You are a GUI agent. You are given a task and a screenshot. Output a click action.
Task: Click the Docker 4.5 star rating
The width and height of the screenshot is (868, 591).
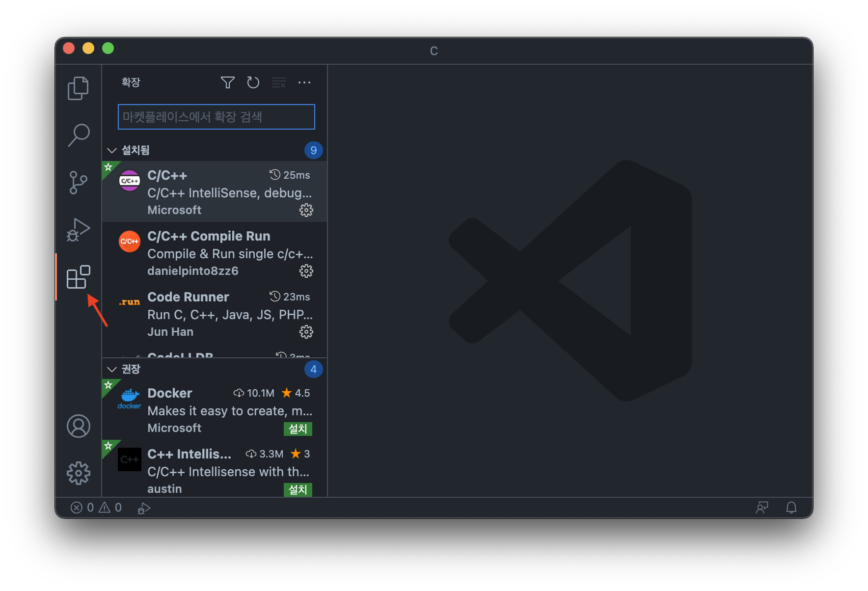[296, 393]
